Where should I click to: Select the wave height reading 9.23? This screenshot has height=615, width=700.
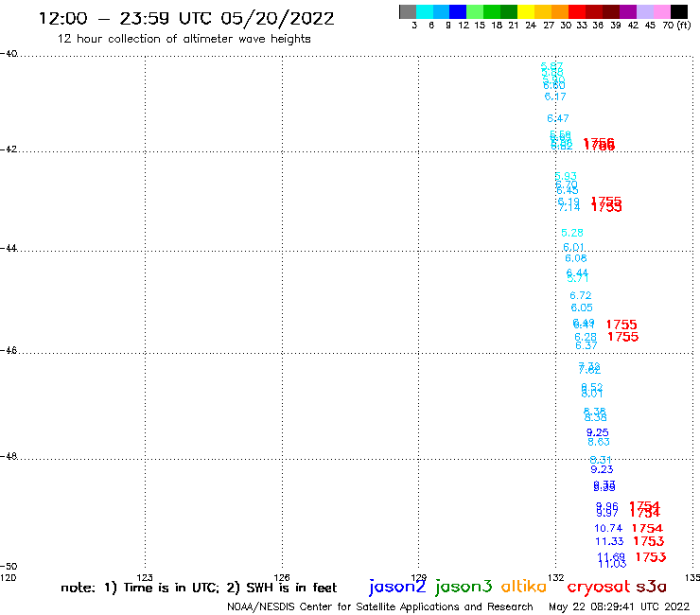(x=602, y=469)
